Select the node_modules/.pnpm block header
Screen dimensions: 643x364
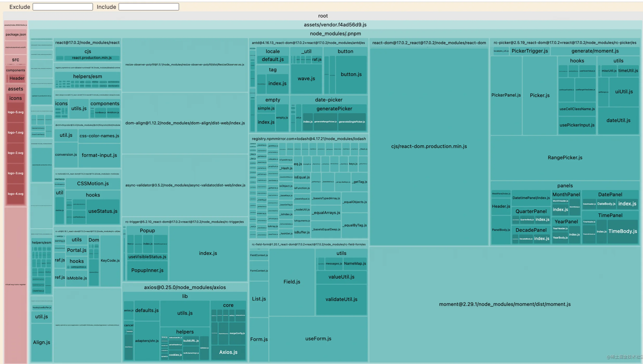pyautogui.click(x=335, y=33)
